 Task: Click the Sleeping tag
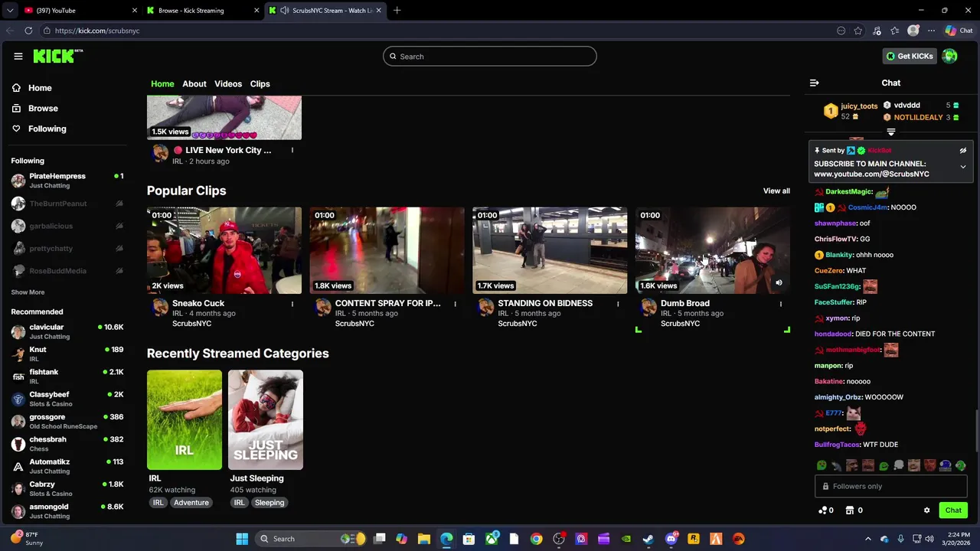coord(269,503)
